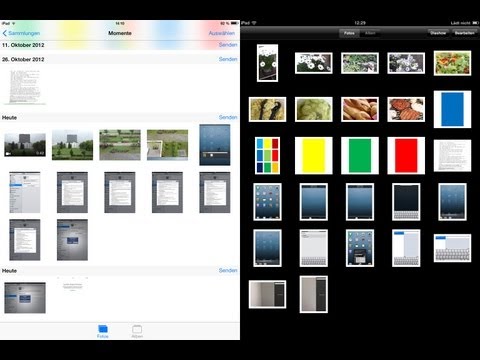Open portrait room photo in dark app
The image size is (480, 360).
pyautogui.click(x=314, y=294)
